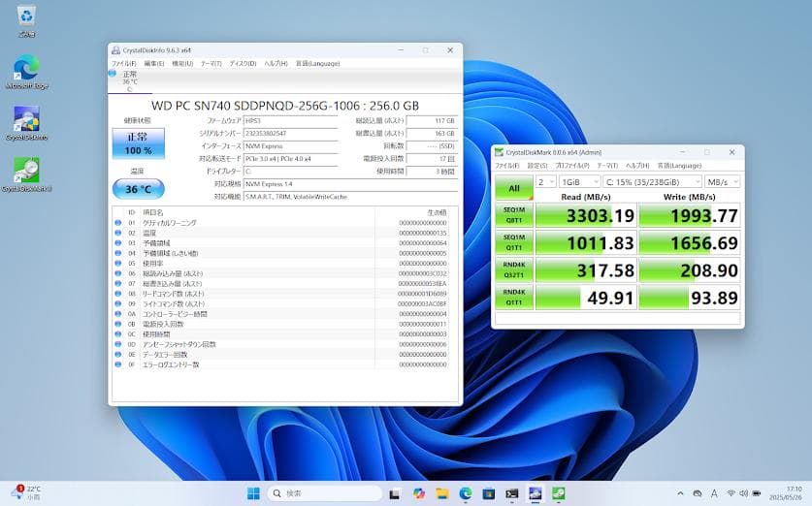Click the serial number field in CrystalDiskInfo
The height and width of the screenshot is (506, 812).
pos(290,134)
